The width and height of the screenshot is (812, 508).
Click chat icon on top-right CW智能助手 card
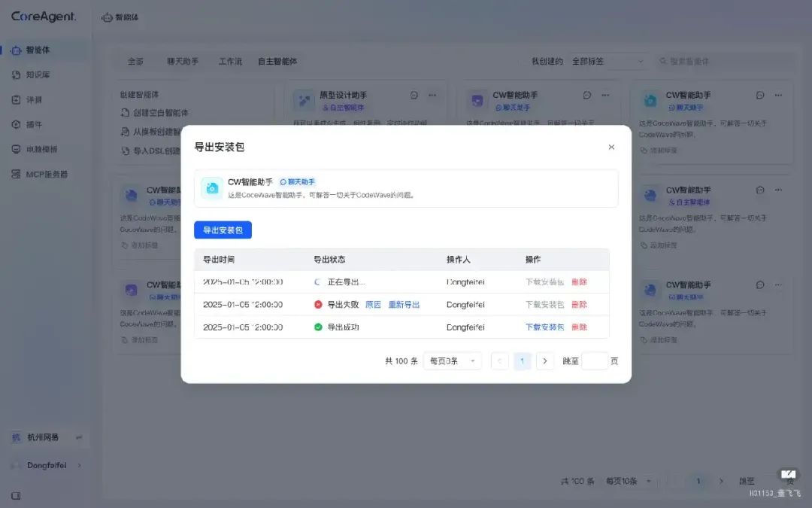pos(760,96)
